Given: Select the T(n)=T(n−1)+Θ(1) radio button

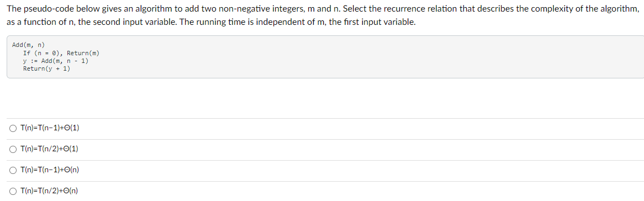Looking at the screenshot, I should [x=14, y=128].
